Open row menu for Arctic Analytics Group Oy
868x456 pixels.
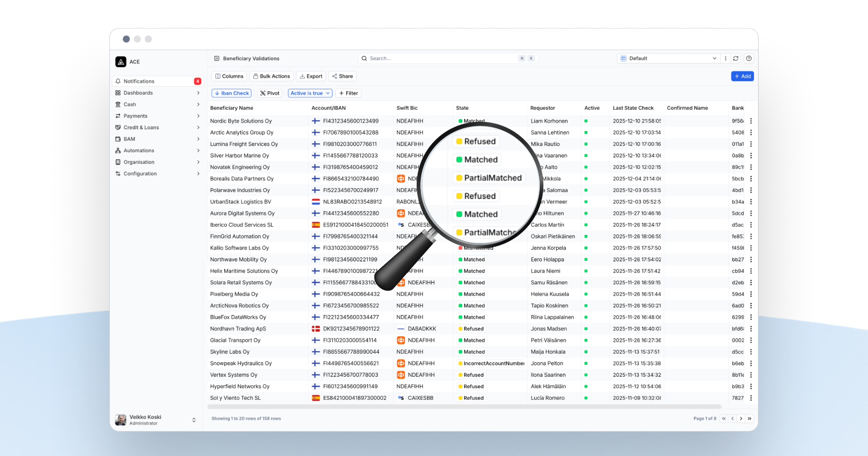751,133
